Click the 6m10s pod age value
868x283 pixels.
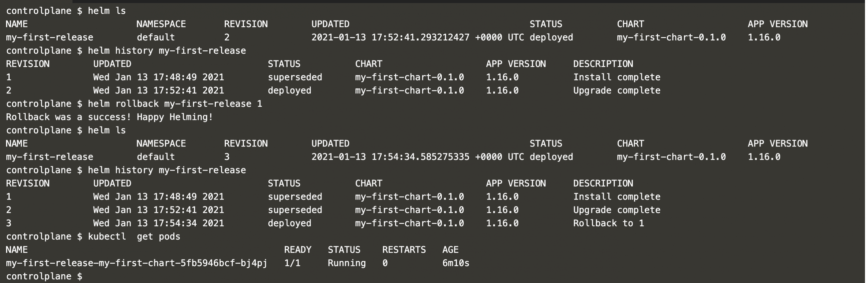456,263
